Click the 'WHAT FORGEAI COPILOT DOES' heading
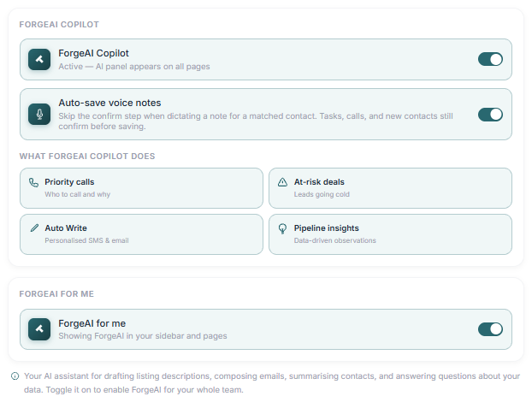Viewport: 532px width, 402px height. [x=87, y=156]
